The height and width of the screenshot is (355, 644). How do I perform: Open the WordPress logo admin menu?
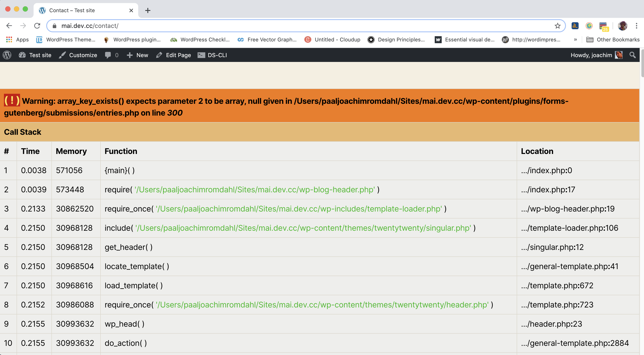coord(7,55)
